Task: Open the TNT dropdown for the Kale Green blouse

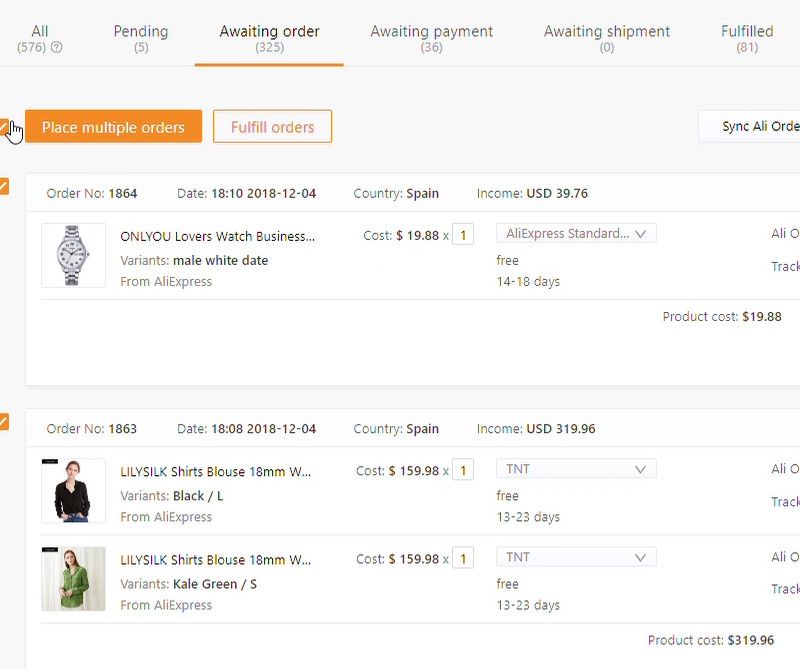Action: 576,557
